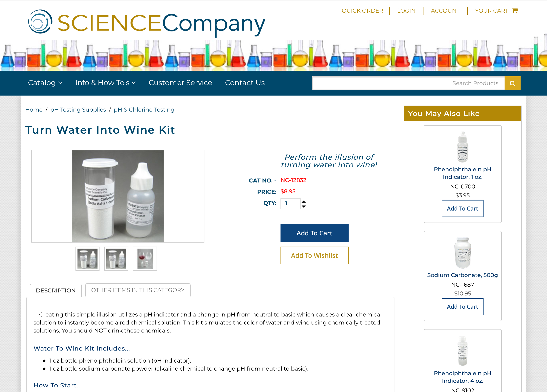
Task: Open the Customer Service menu item
Action: (180, 83)
